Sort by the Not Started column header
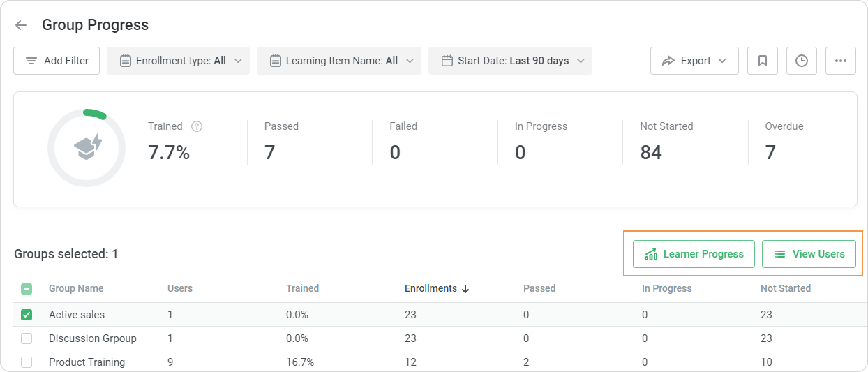Viewport: 868px width, 372px height. point(785,289)
